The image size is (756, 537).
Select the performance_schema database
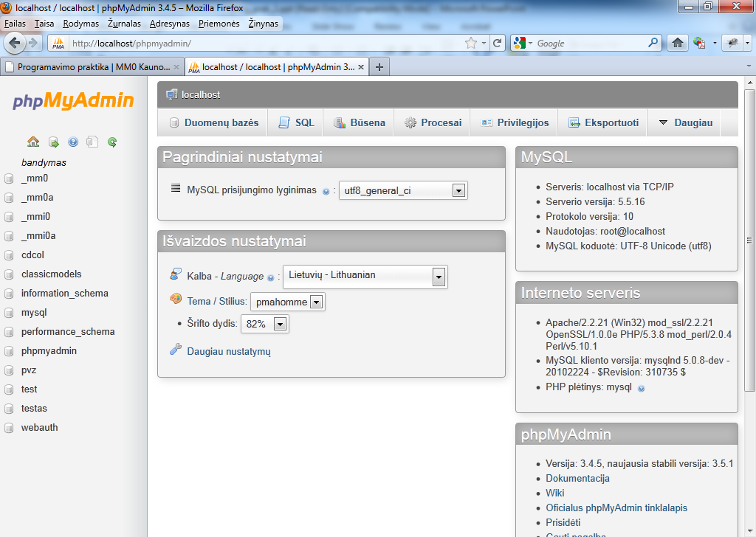click(x=68, y=332)
